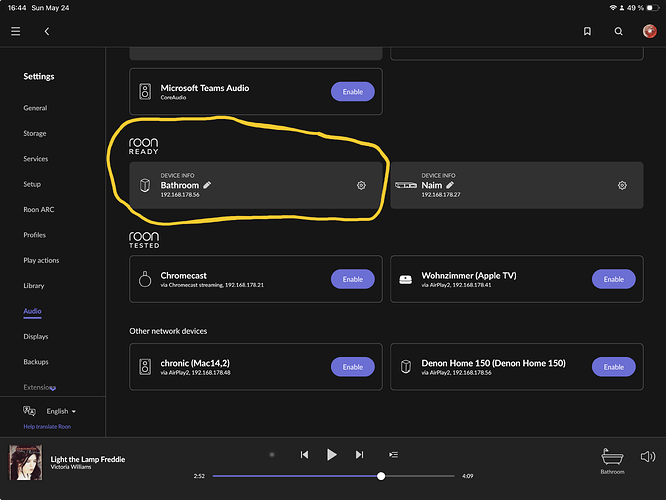666x500 pixels.
Task: Enable Microsoft Teams Audio output
Action: [353, 91]
